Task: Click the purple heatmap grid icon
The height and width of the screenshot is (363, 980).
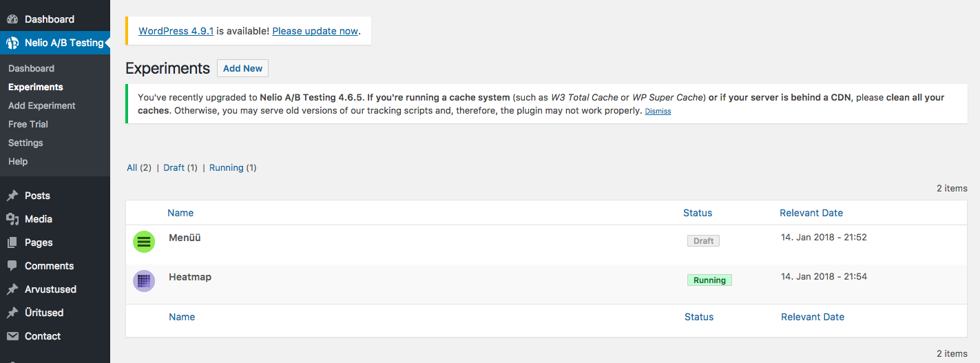Action: pyautogui.click(x=144, y=281)
